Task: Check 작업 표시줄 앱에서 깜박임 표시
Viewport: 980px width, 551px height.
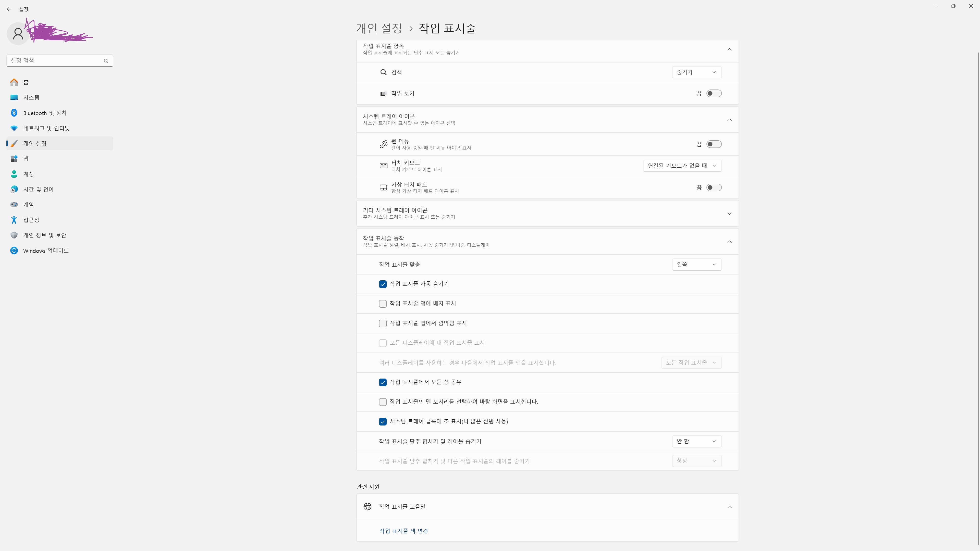Action: [383, 323]
